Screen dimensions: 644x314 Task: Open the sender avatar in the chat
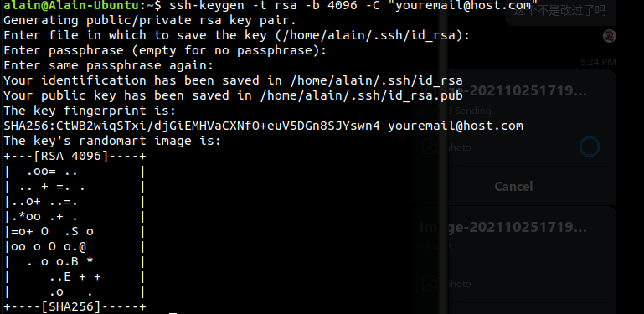pos(610,36)
